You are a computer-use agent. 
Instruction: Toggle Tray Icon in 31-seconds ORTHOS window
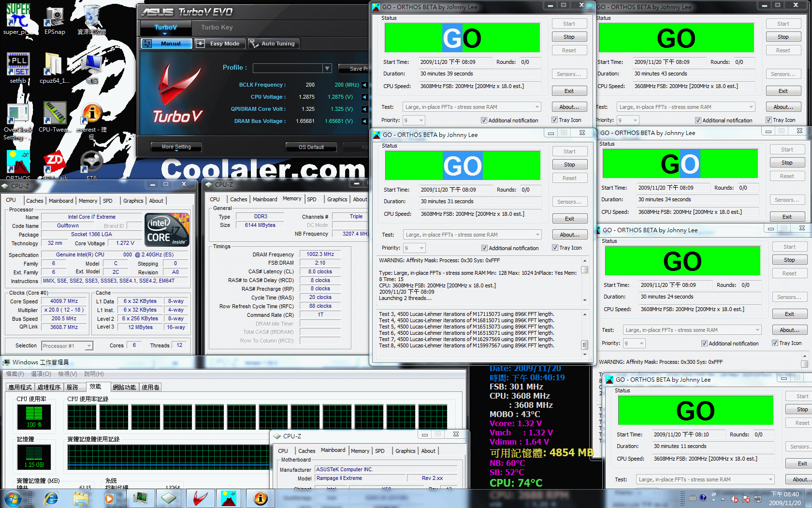567,248
